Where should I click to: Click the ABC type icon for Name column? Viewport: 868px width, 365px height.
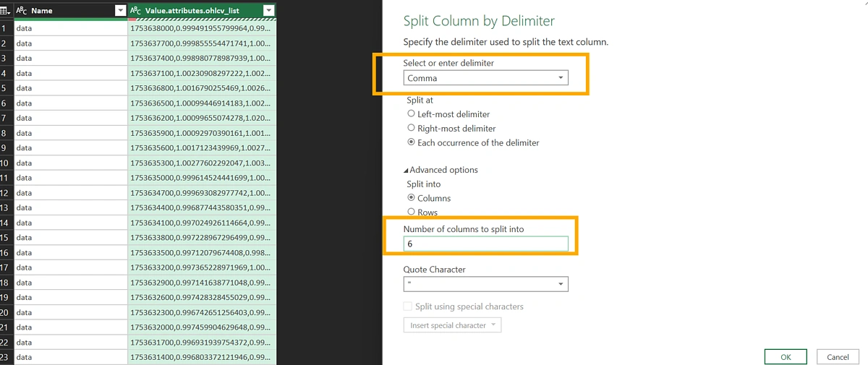tap(22, 11)
